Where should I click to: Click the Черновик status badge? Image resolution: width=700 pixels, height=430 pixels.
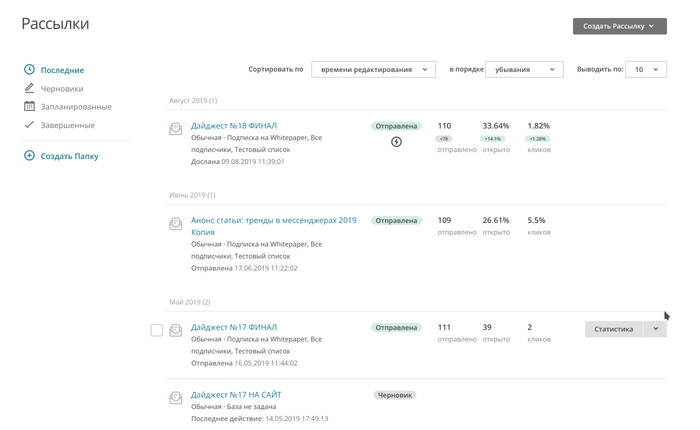(x=395, y=395)
